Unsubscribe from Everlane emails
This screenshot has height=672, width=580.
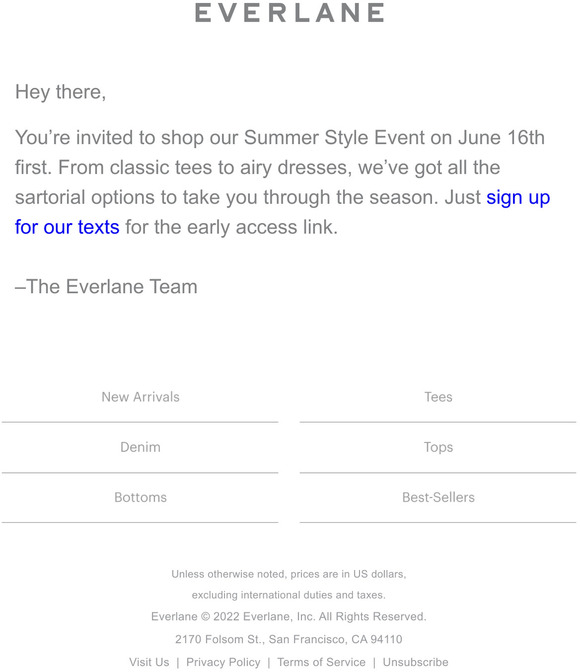[x=415, y=662]
